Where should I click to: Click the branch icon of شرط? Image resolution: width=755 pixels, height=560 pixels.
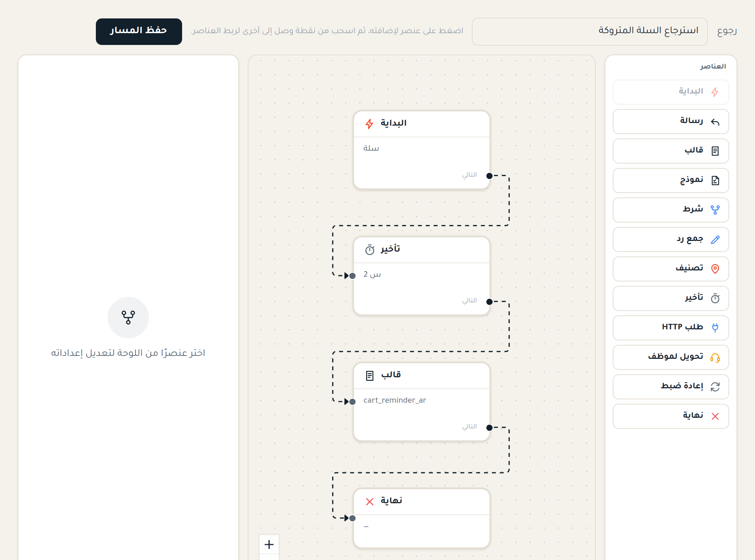tap(715, 210)
